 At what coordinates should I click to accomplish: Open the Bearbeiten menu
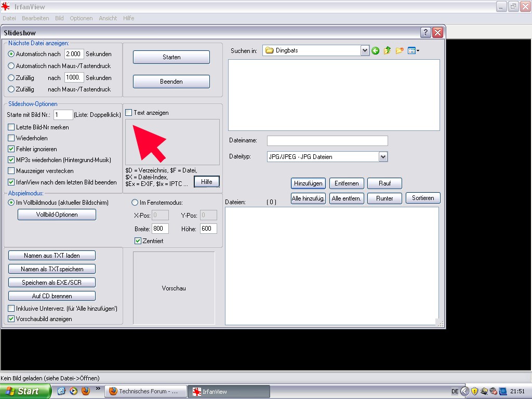click(x=35, y=18)
